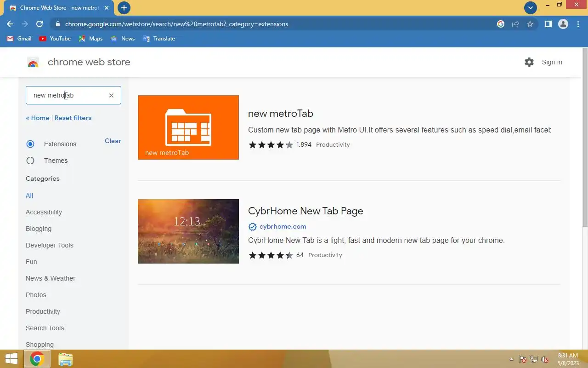Open the Gmail bookmark

click(19, 39)
